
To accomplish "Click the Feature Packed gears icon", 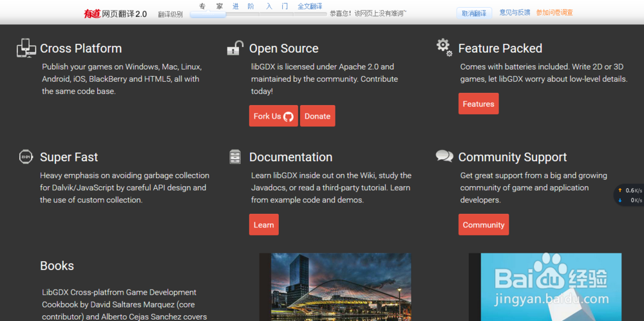I will [x=444, y=47].
